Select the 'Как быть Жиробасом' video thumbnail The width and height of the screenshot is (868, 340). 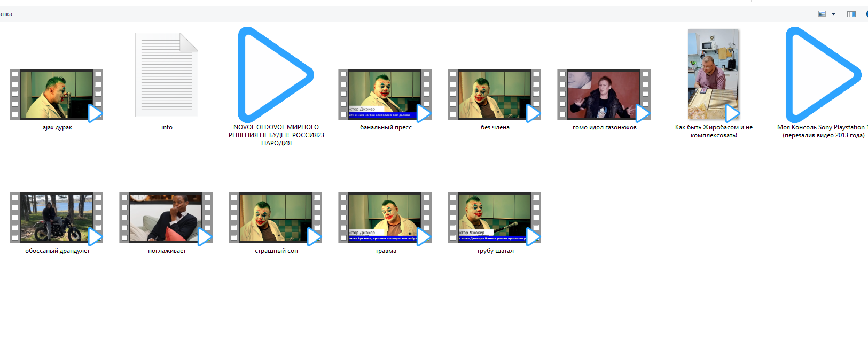[714, 74]
